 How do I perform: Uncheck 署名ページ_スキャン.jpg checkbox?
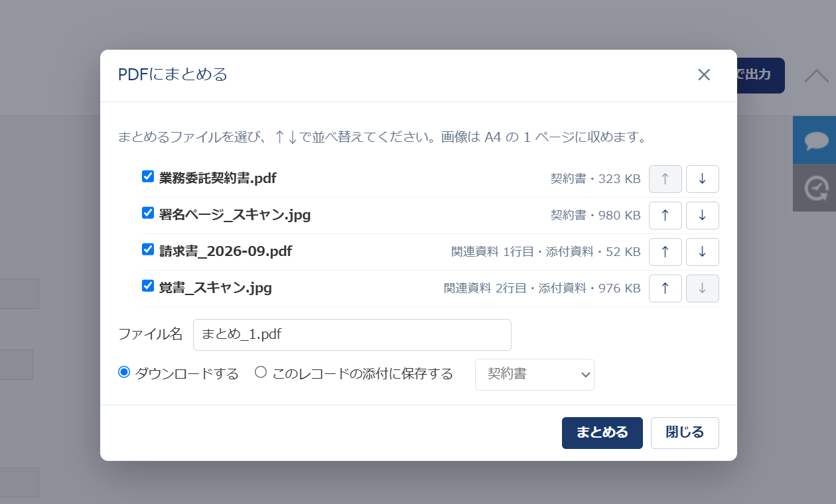click(148, 213)
